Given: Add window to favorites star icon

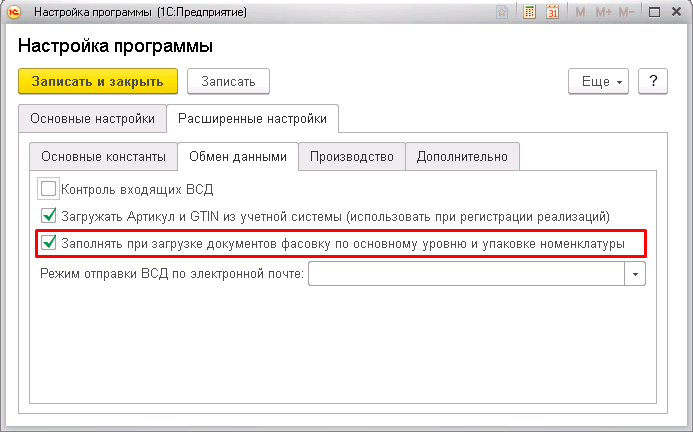Looking at the screenshot, I should click(x=502, y=12).
